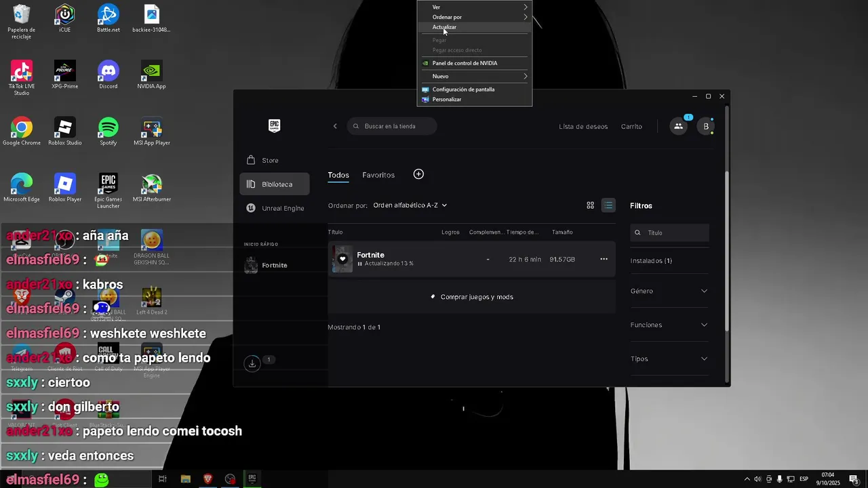This screenshot has height=488, width=868.
Task: Switch to the Todos tab
Action: [x=338, y=175]
